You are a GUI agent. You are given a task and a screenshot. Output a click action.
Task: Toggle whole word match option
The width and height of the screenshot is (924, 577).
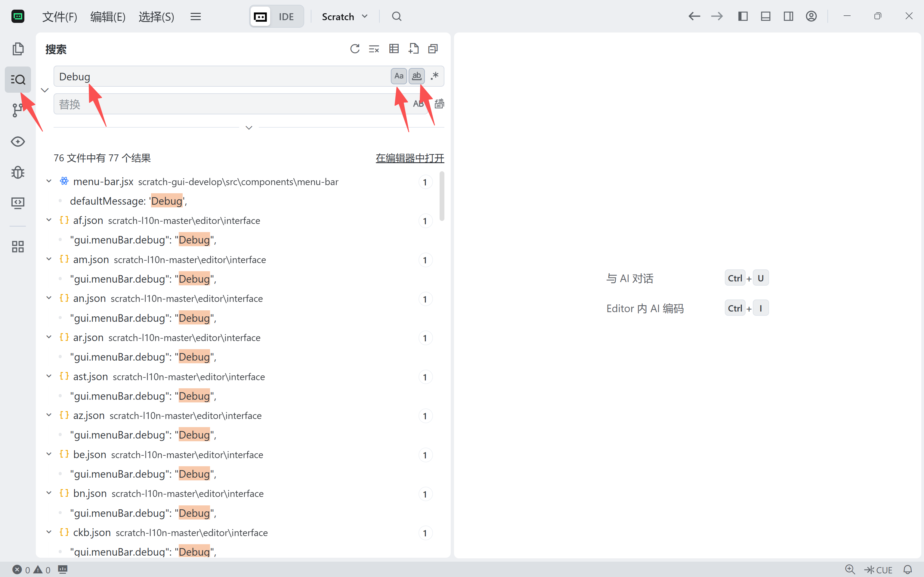point(417,76)
